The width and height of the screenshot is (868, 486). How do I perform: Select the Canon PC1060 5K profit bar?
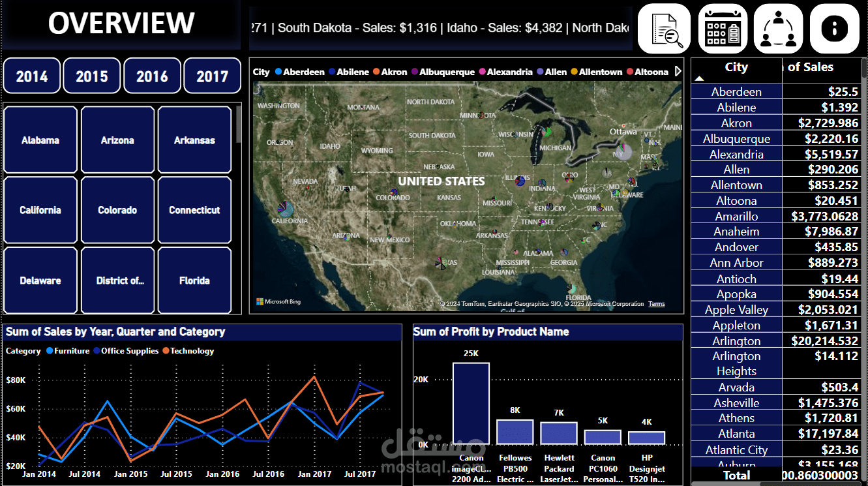coord(603,437)
